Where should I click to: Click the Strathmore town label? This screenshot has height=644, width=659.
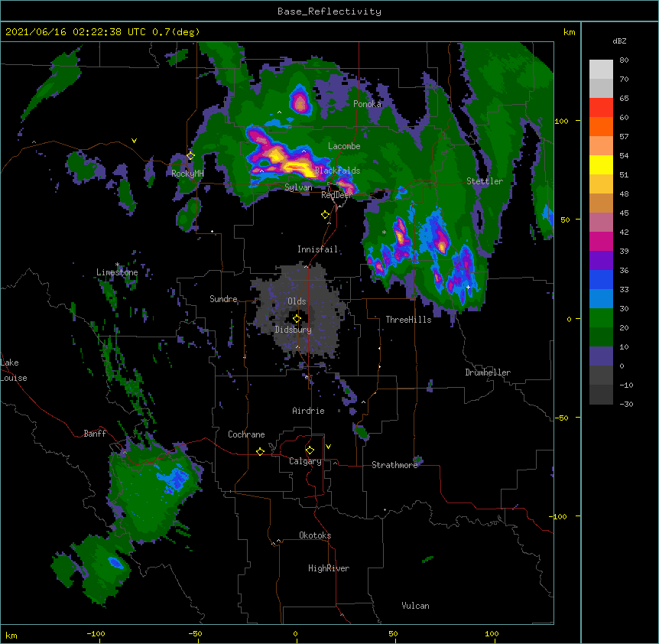coord(394,465)
